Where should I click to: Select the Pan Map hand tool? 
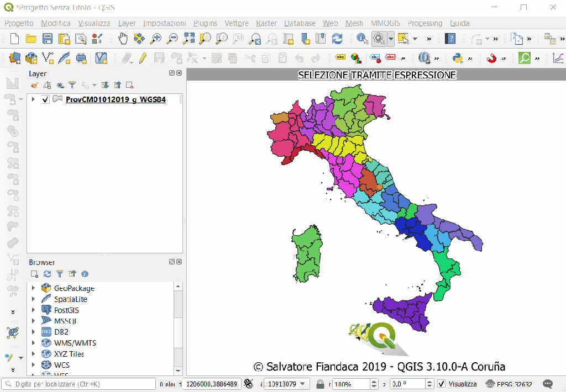[123, 39]
